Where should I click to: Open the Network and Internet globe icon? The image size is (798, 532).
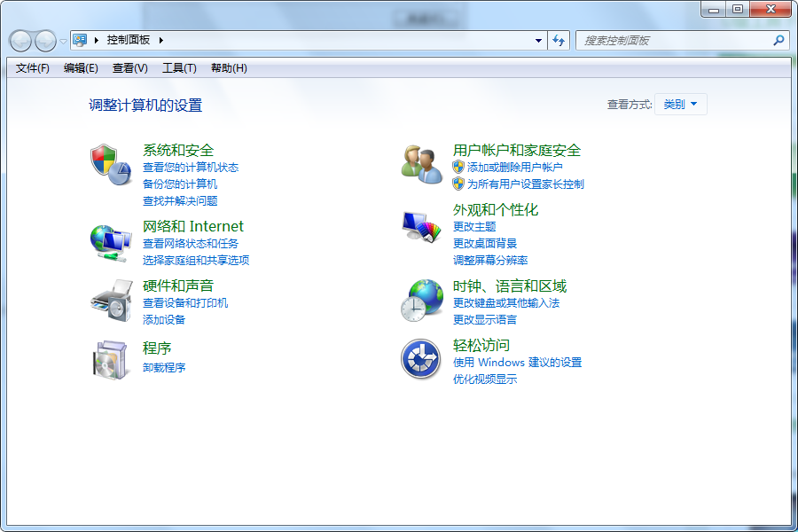click(x=110, y=239)
